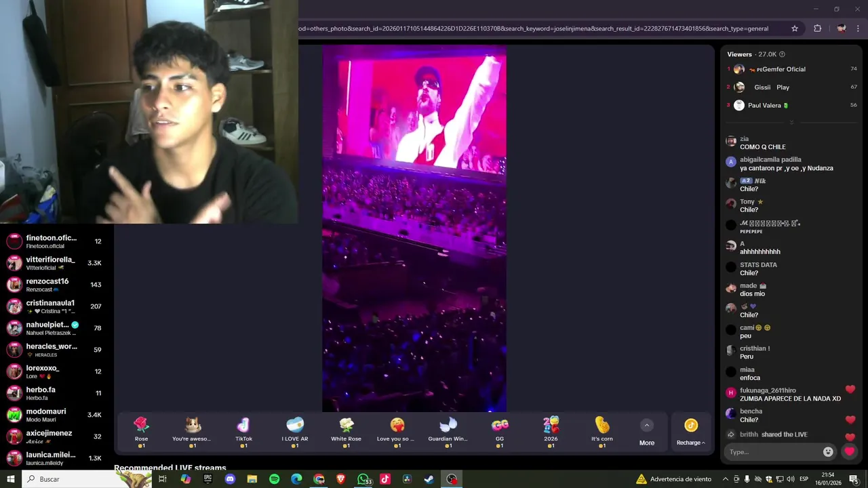Open top viewer Gemfer Oficial
This screenshot has width=868, height=488.
point(792,69)
